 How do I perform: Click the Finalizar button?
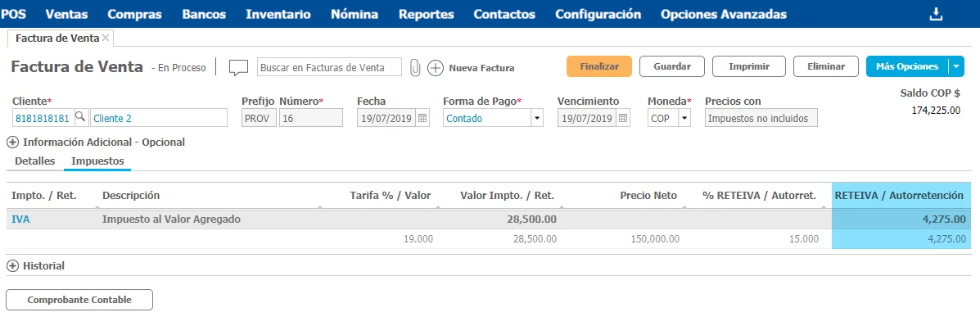pos(599,66)
